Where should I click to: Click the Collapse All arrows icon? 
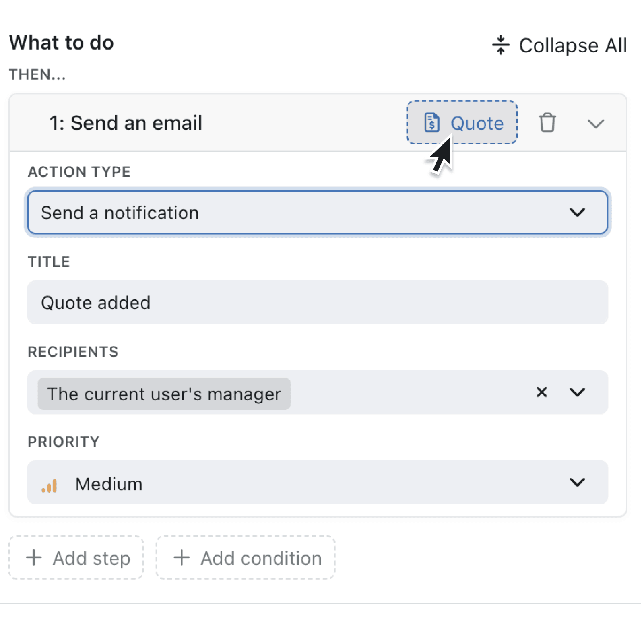[500, 45]
